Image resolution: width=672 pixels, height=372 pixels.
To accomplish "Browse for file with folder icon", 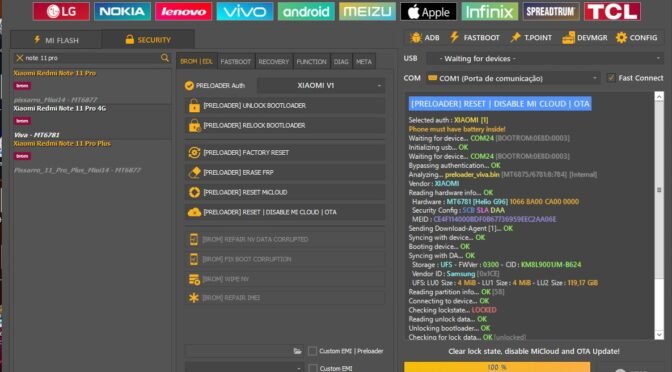I will pos(297,351).
